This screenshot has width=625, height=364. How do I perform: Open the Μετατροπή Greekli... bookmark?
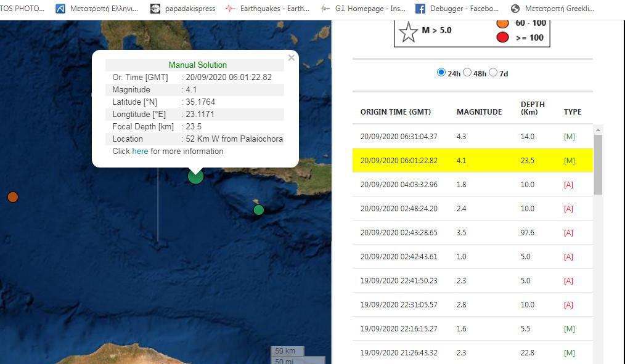click(552, 9)
